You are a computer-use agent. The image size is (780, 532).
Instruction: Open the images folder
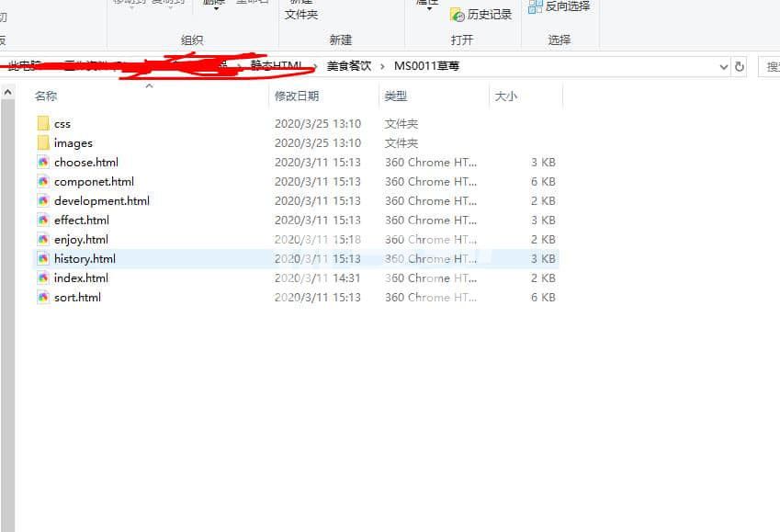(x=43, y=142)
